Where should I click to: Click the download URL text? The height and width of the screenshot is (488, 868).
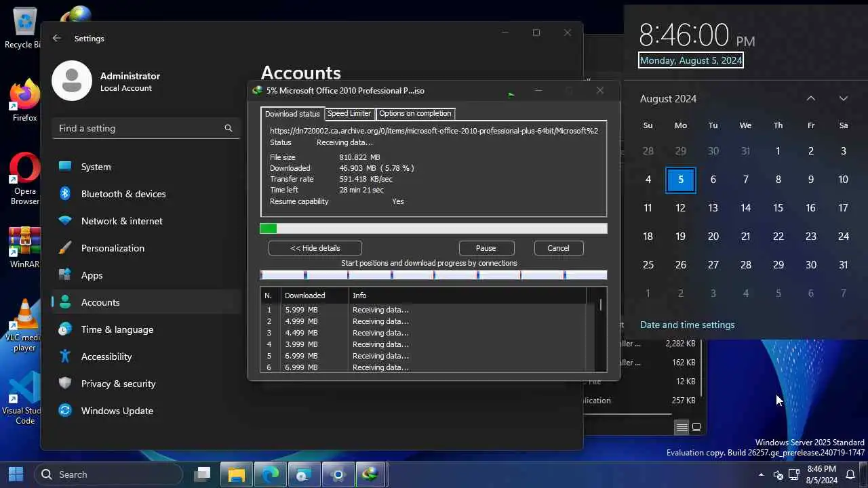[x=434, y=131]
